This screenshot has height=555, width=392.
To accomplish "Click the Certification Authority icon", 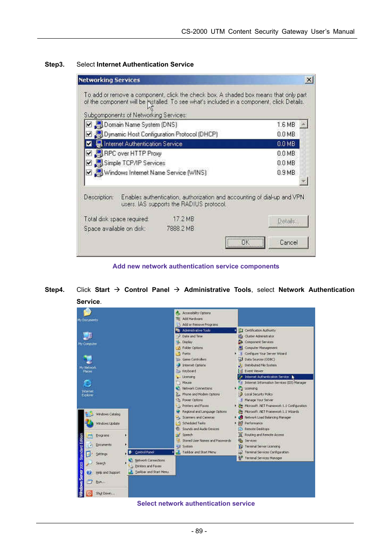I will click(240, 330).
